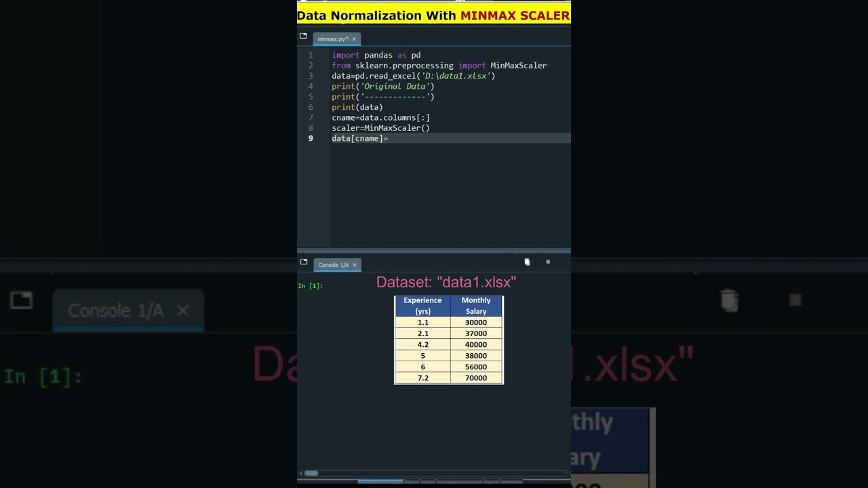
Task: Open the editor browse tabs icon beside minmax.py
Action: click(303, 36)
